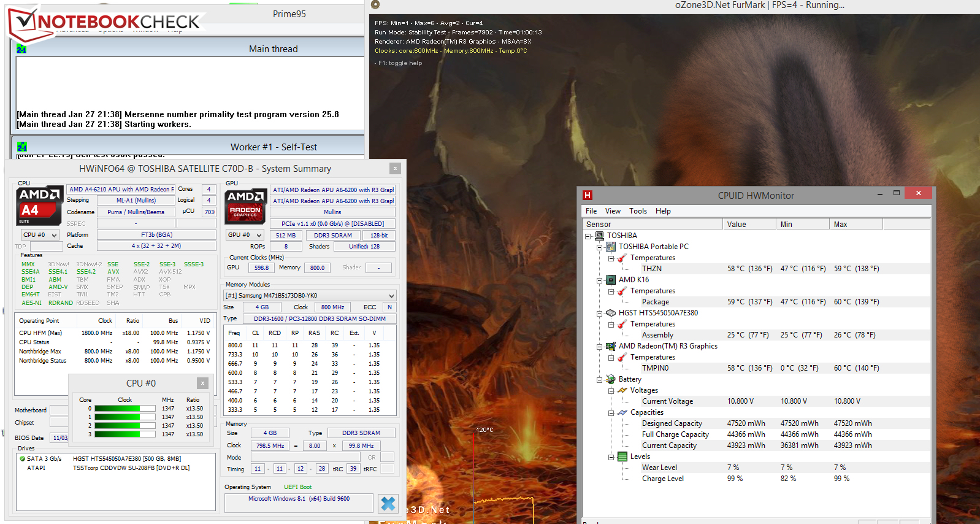Click the Voltages lightning icon under Battery
The height and width of the screenshot is (524, 980).
[x=622, y=390]
